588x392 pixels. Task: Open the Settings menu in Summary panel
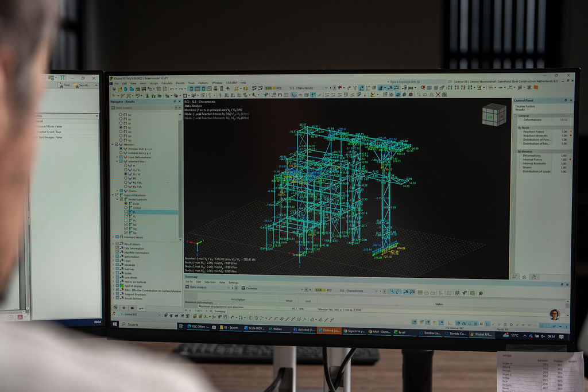pyautogui.click(x=233, y=282)
